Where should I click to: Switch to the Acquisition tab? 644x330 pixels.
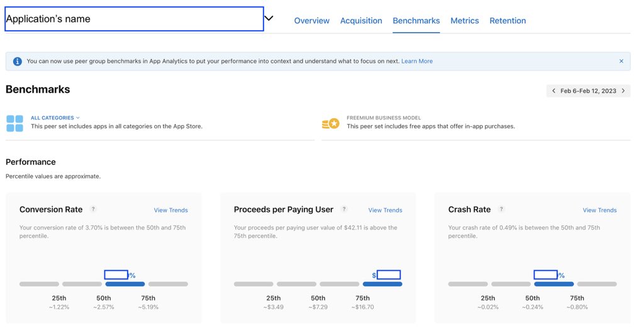[x=361, y=21]
